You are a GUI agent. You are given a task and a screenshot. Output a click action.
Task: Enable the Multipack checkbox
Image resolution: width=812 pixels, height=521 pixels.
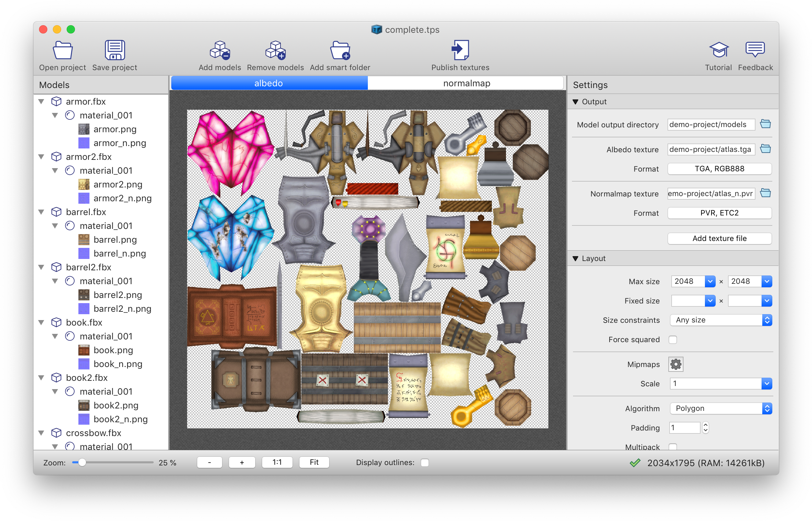(672, 447)
